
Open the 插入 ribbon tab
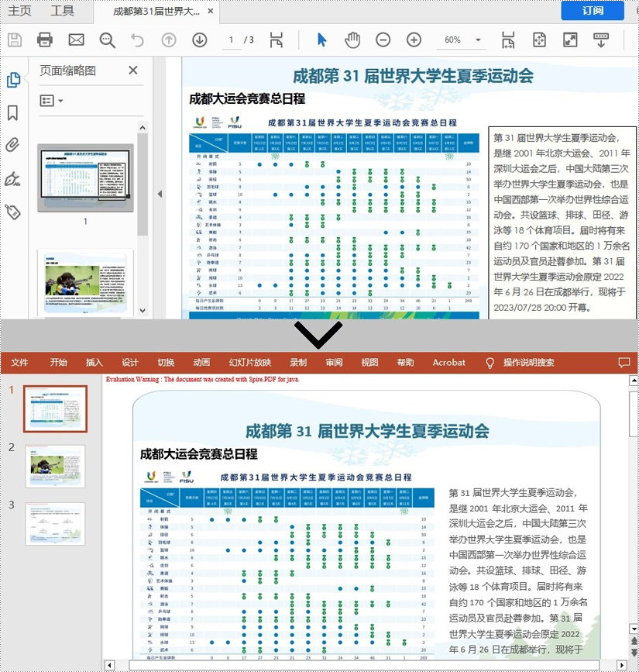click(x=94, y=363)
